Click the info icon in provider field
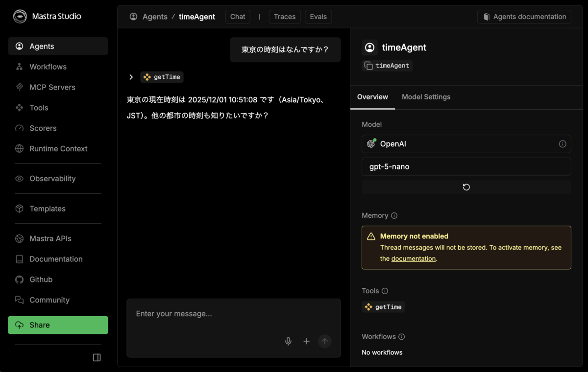The image size is (588, 372). [563, 144]
